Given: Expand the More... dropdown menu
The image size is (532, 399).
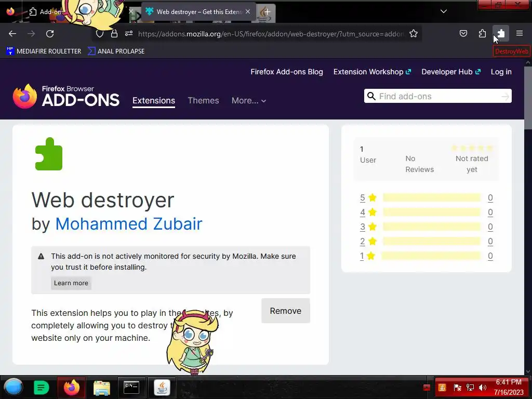Looking at the screenshot, I should point(249,101).
